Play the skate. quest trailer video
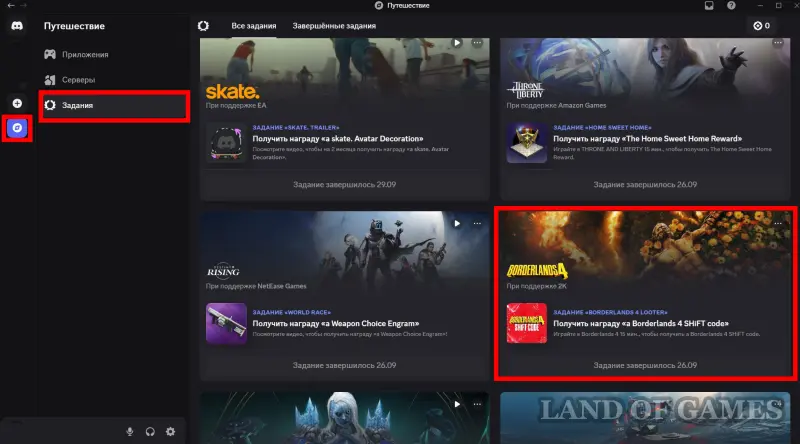Viewport: 800px width, 444px height. 456,43
